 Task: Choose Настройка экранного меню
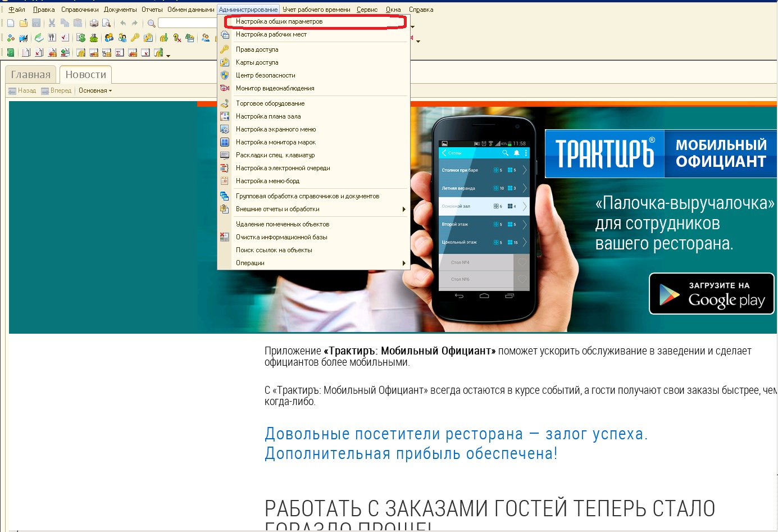pos(313,129)
